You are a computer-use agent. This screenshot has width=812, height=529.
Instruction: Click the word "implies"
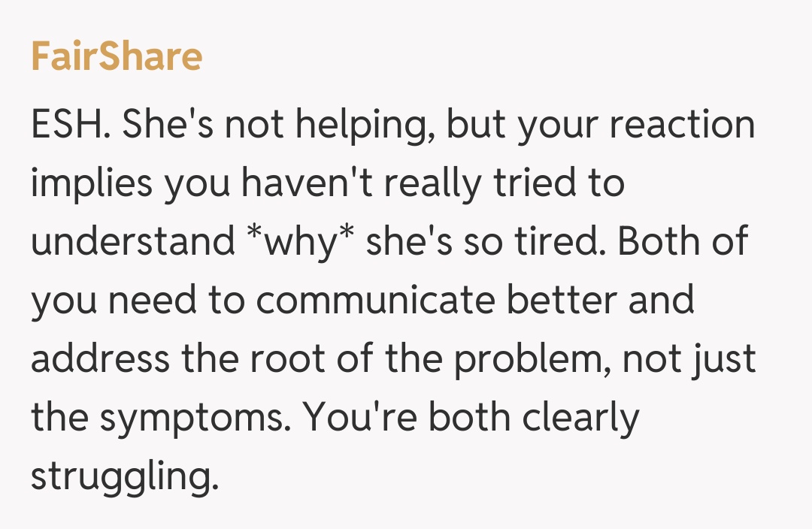[x=92, y=183]
